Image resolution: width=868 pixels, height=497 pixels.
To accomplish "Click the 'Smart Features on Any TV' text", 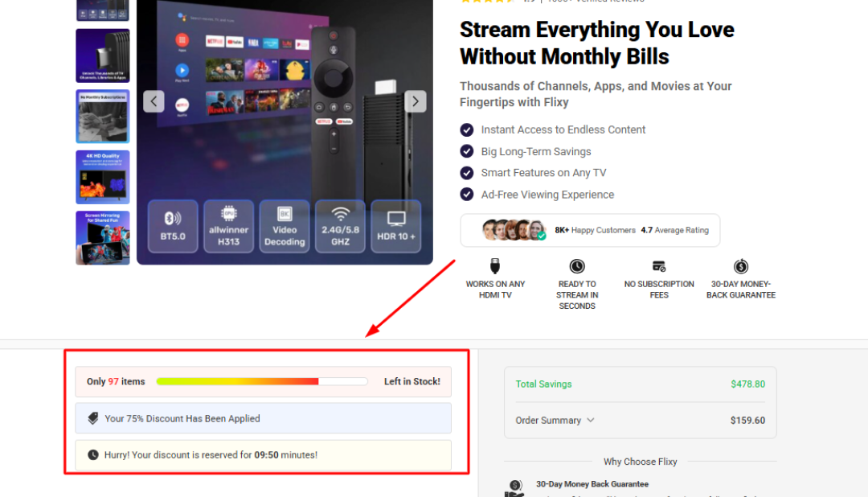I will click(543, 173).
